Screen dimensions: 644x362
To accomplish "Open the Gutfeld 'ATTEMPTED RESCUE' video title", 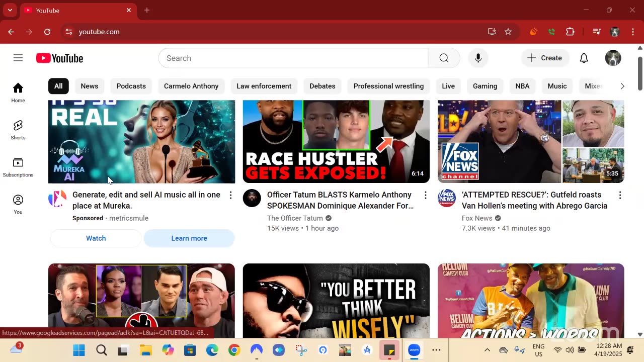I will [535, 200].
